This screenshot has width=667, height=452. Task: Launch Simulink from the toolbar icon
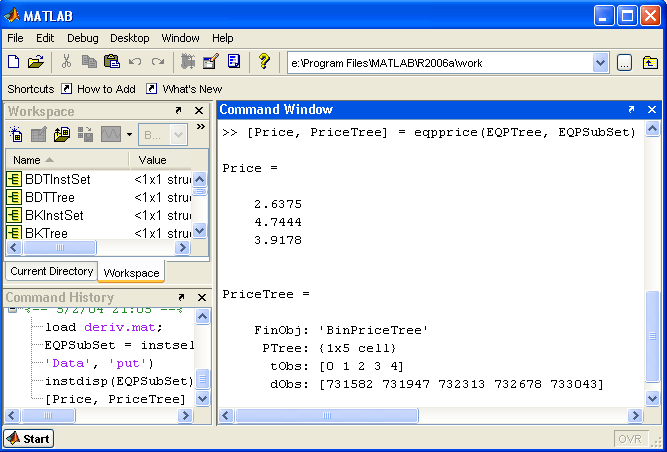pyautogui.click(x=188, y=62)
